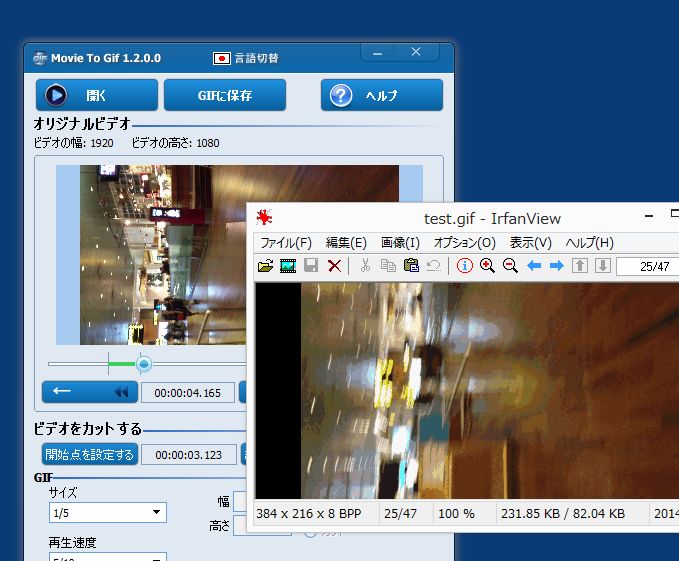Screen dimensions: 679x561
Task: Open the 再生速度 playback speed dropdown
Action: click(108, 557)
